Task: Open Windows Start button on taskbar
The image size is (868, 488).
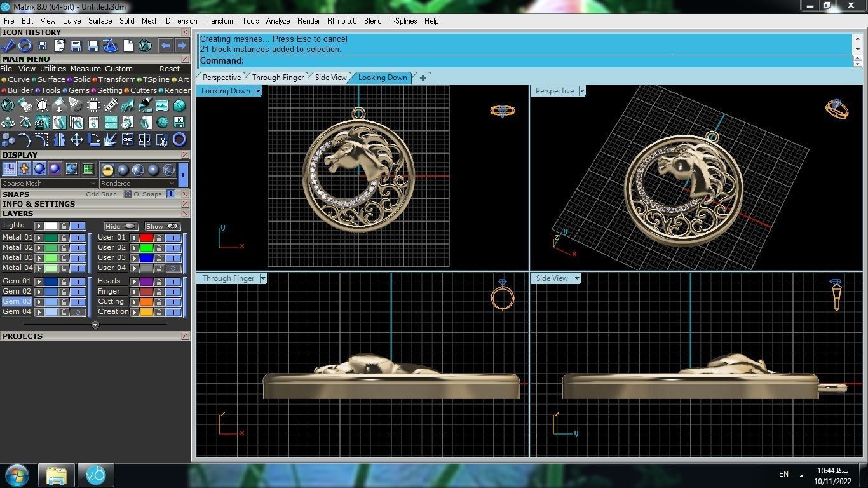Action: click(17, 475)
